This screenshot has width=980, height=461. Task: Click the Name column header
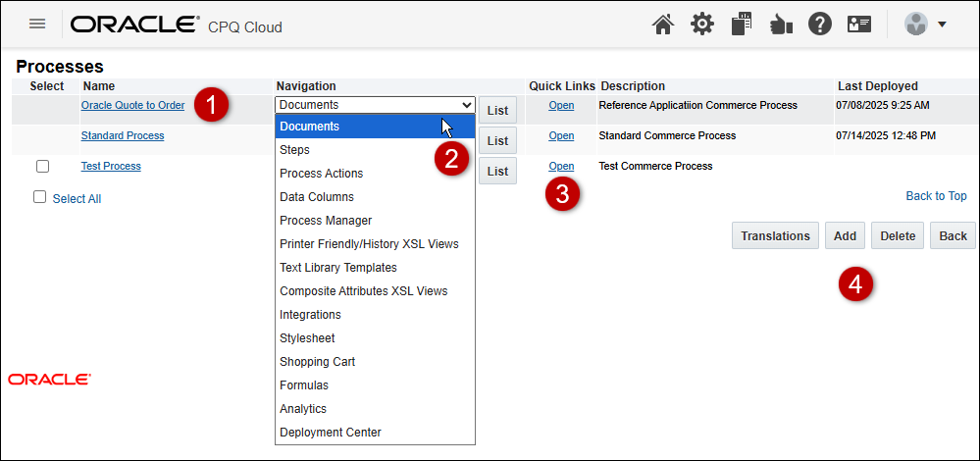click(x=99, y=86)
